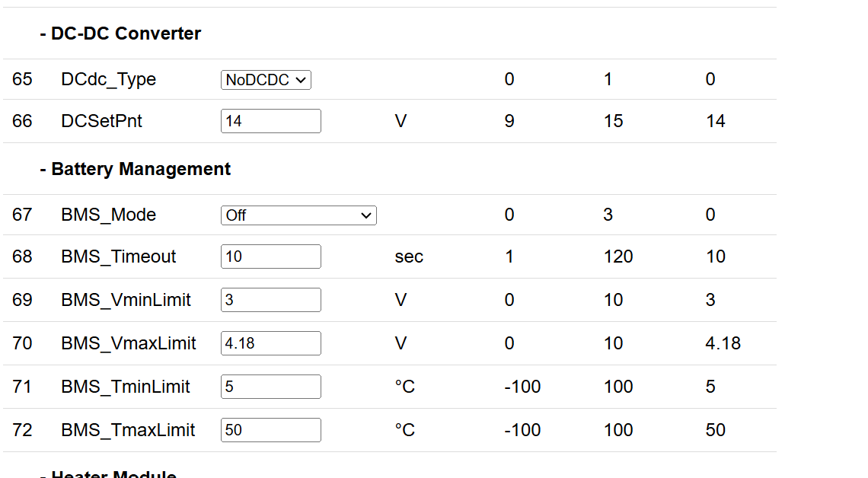Viewport: 868px width, 478px height.
Task: Click the Battery Management section header
Action: pyautogui.click(x=135, y=169)
